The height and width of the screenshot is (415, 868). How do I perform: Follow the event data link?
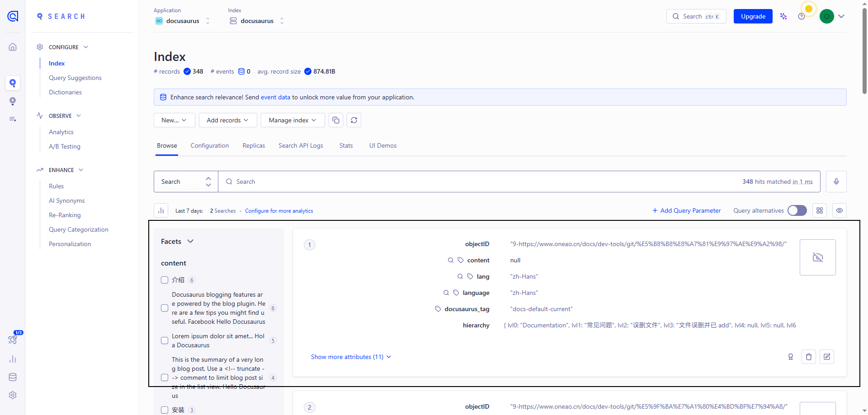click(275, 97)
